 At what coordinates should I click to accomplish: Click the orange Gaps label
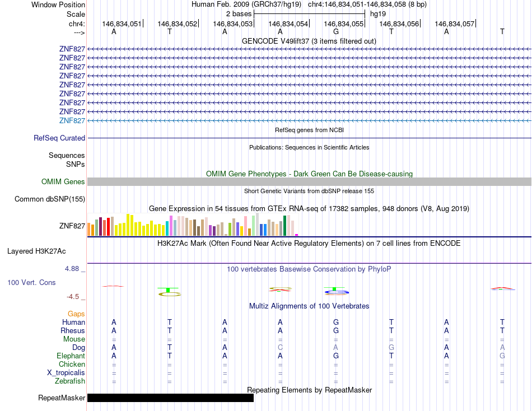[76, 314]
